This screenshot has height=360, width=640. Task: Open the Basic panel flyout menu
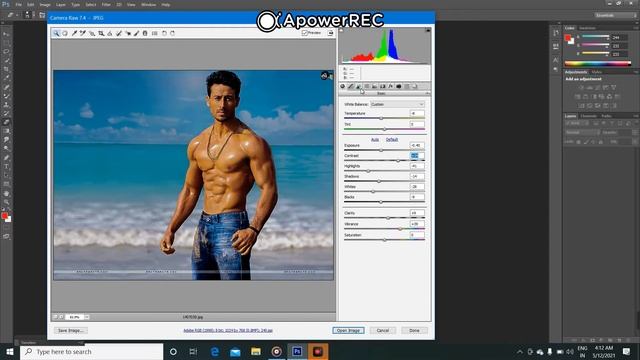(427, 93)
